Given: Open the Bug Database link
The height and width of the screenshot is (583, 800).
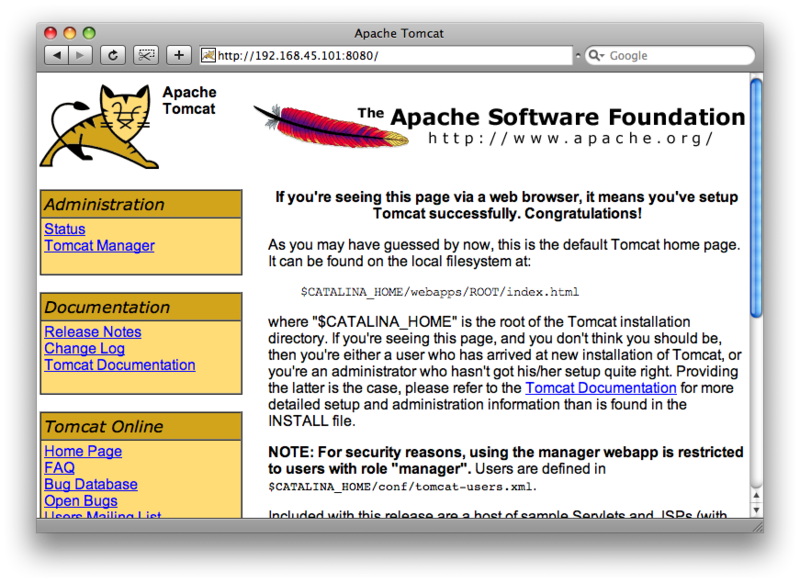Looking at the screenshot, I should coord(91,485).
